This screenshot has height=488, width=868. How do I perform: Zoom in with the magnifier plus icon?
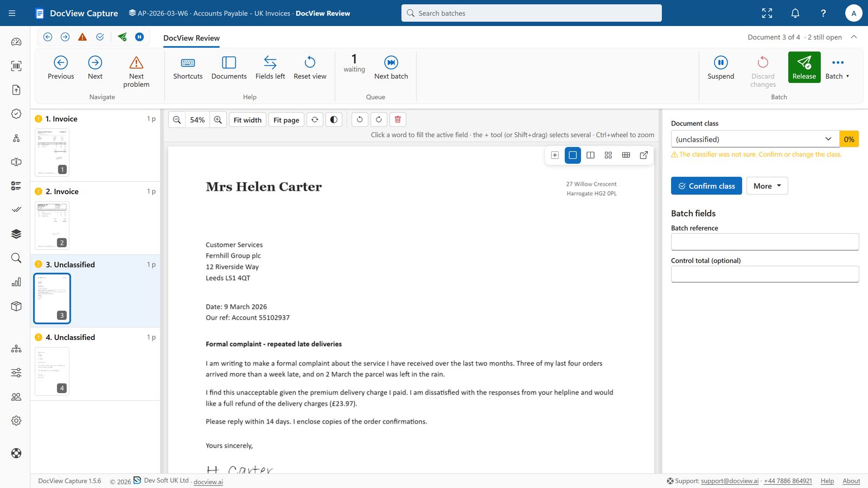pyautogui.click(x=218, y=120)
